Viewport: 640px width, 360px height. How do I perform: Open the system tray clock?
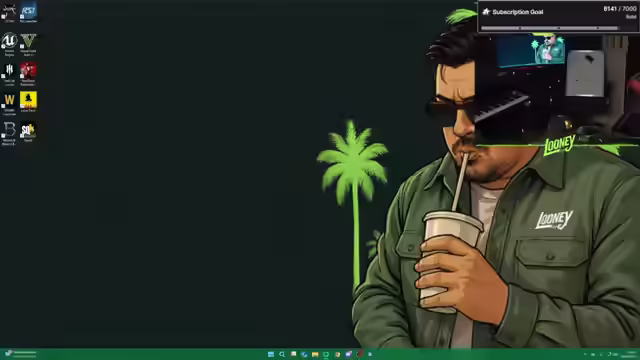(630, 354)
